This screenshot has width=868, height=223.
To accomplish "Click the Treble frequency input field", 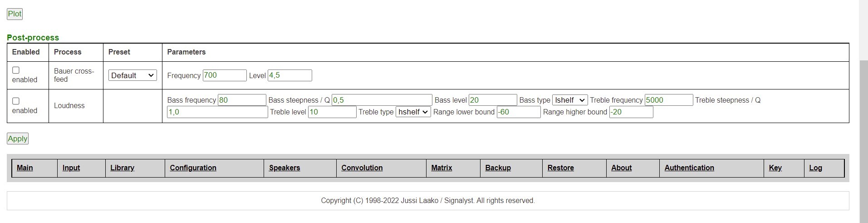I will coord(668,100).
